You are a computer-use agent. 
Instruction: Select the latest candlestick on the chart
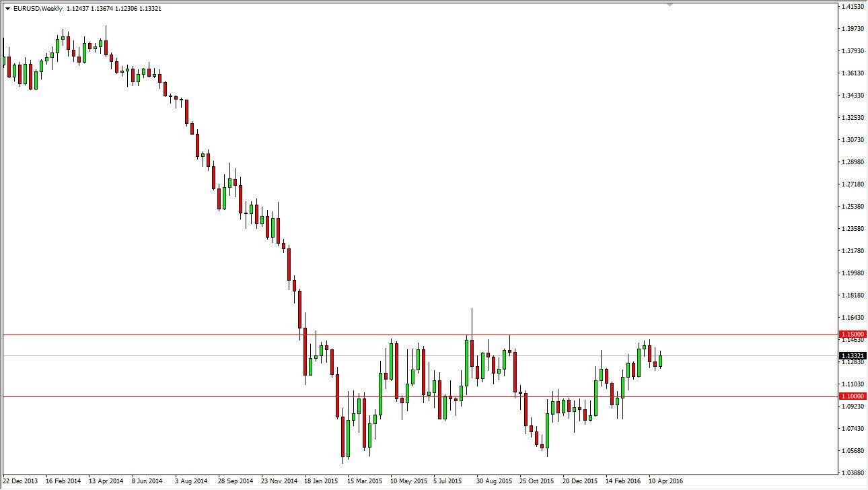tap(660, 360)
